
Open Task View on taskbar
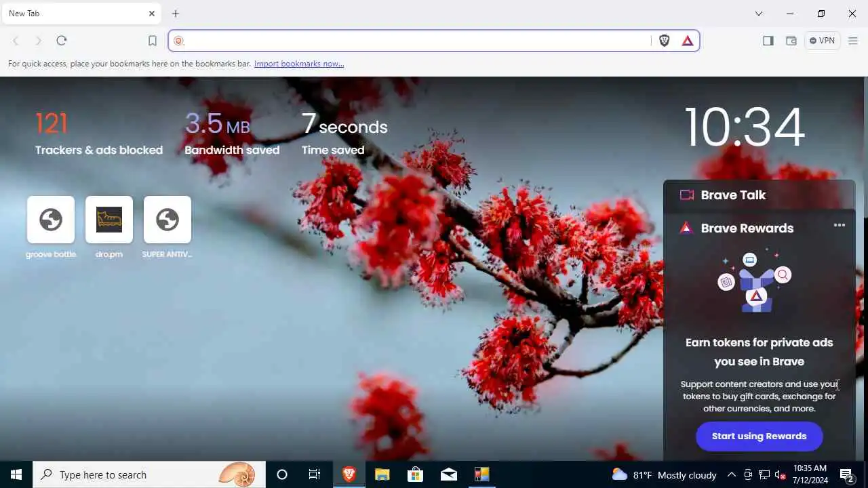tap(315, 474)
